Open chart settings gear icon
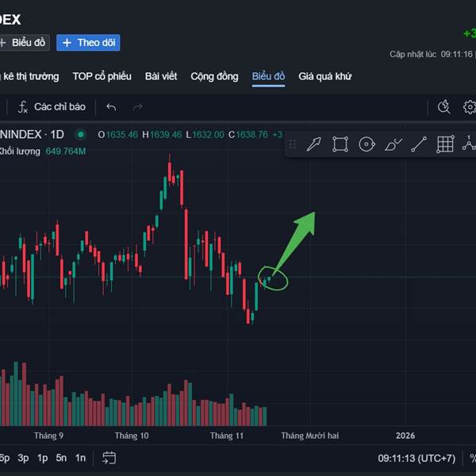 470,107
